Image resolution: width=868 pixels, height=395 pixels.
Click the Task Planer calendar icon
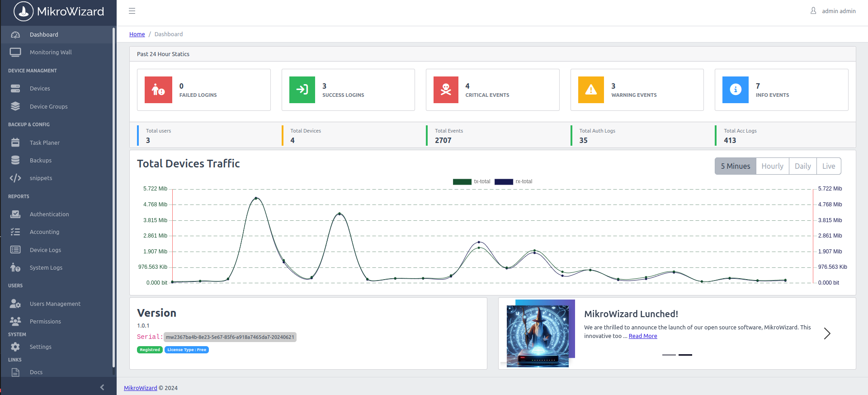point(15,143)
